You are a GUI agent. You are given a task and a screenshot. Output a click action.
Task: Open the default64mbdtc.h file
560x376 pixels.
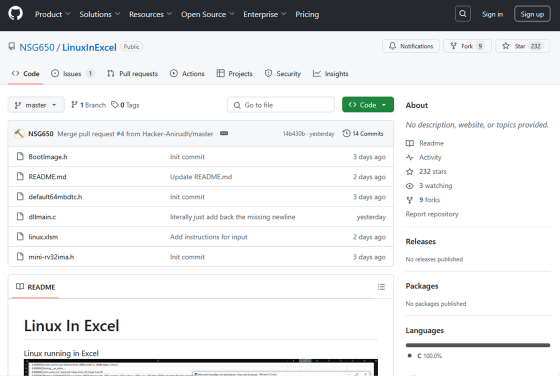click(x=55, y=197)
